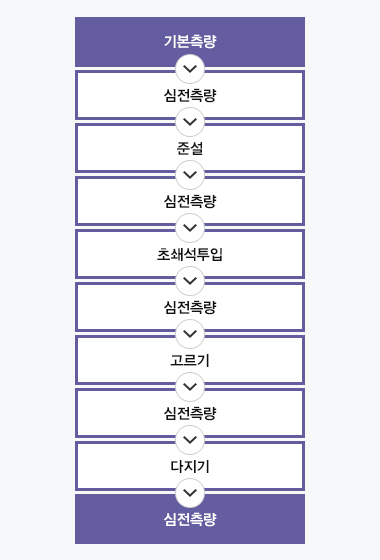Select the 심전측량 box between 고르기 and 다지기
The height and width of the screenshot is (560, 380).
click(x=190, y=413)
